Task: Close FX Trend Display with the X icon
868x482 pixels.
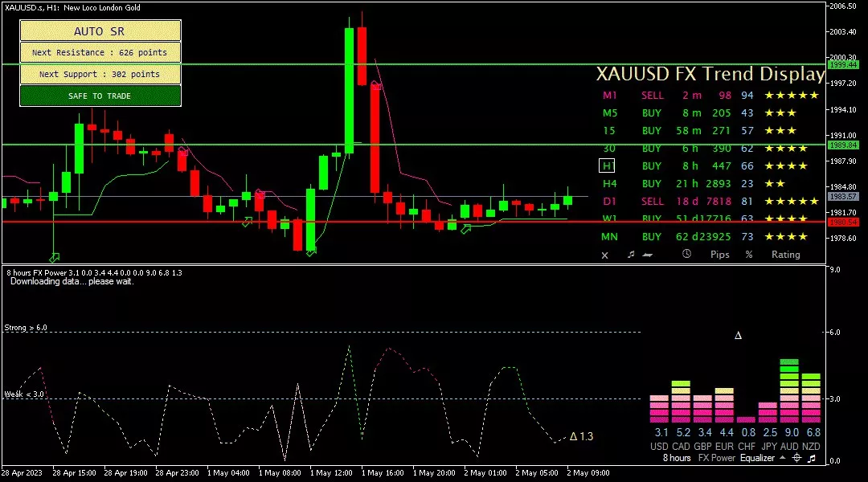Action: click(x=604, y=255)
